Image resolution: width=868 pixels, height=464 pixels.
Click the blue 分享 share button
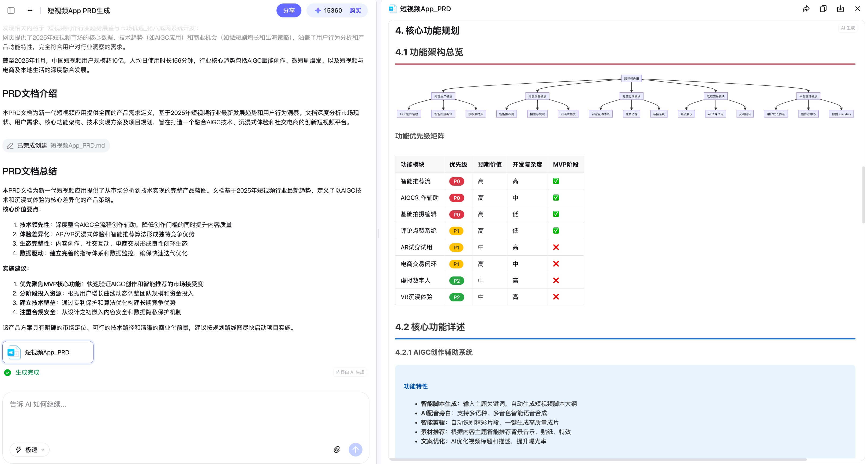(x=289, y=10)
